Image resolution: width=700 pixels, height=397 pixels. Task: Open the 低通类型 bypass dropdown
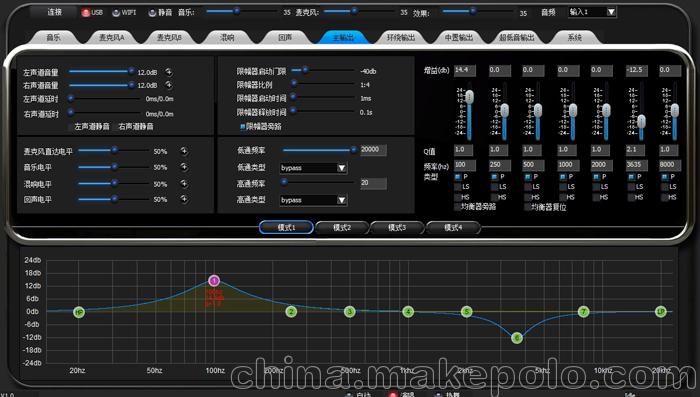(x=342, y=168)
